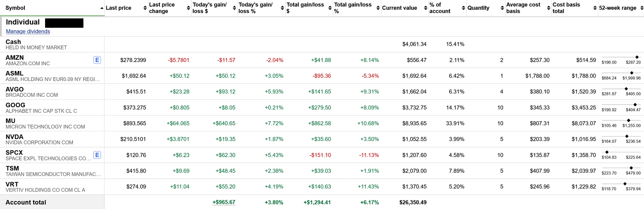Image resolution: width=644 pixels, height=209 pixels.
Task: Select the Cash held in money market row
Action: point(322,44)
